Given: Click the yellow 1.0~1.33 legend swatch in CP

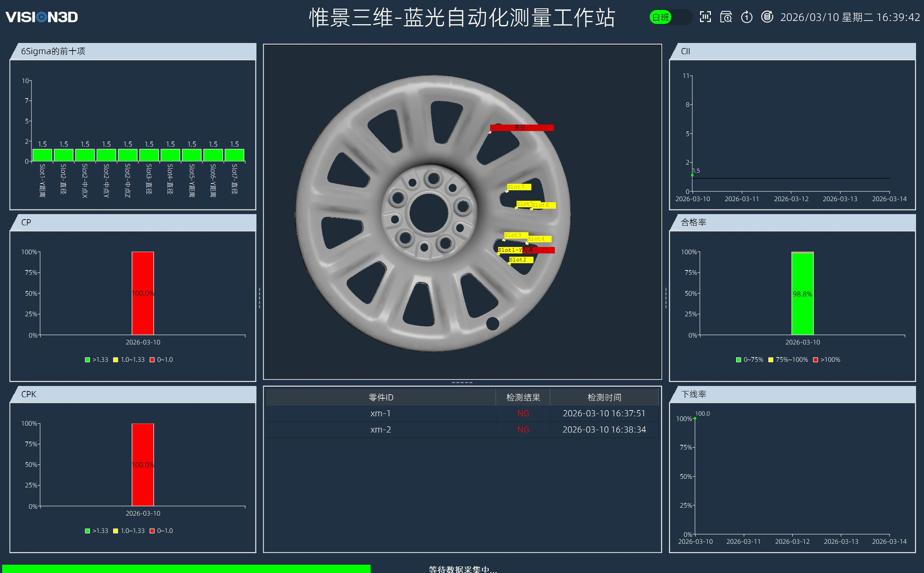Looking at the screenshot, I should click(116, 360).
